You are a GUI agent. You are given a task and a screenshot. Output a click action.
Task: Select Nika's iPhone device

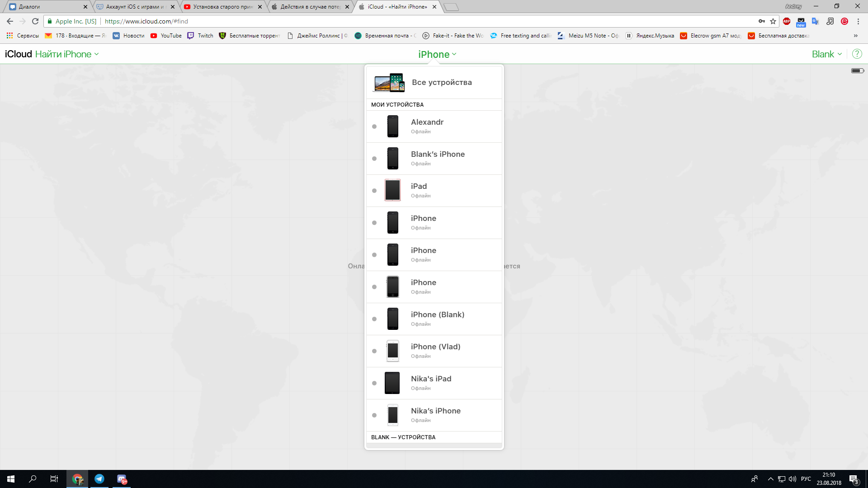pyautogui.click(x=434, y=415)
